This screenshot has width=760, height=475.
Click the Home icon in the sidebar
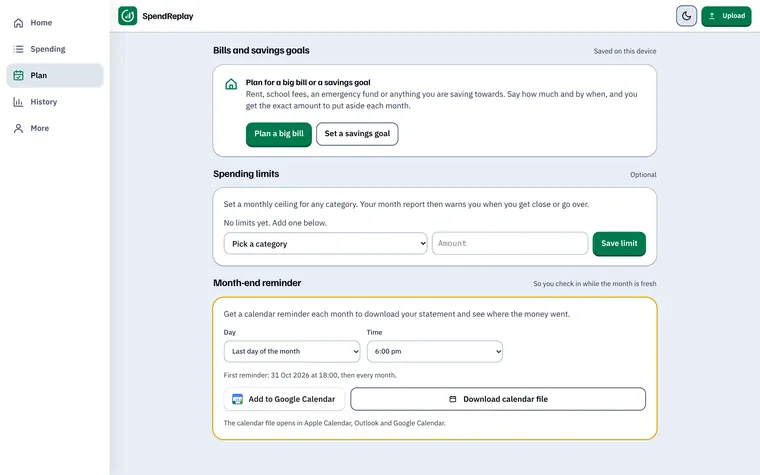[x=18, y=23]
